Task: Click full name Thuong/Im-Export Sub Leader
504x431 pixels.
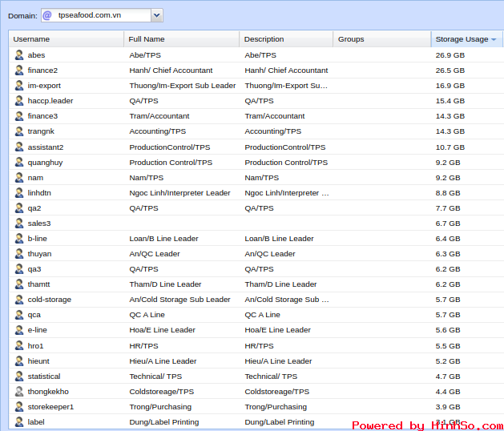Action: coord(183,86)
